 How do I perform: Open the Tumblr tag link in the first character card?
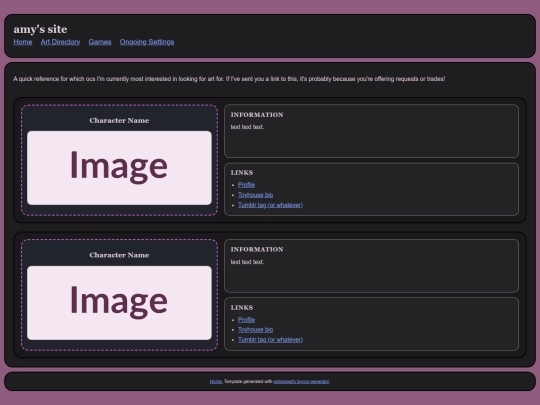pos(270,205)
